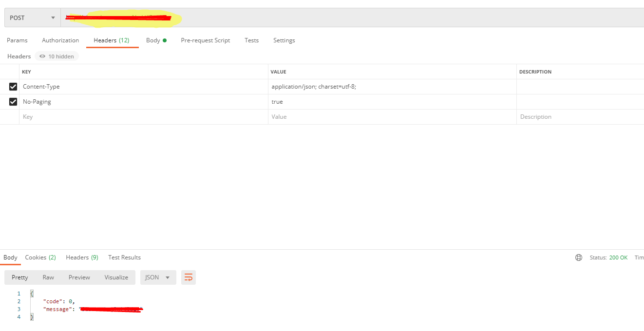This screenshot has height=331, width=644.
Task: Expand the JSON format dropdown
Action: 158,277
